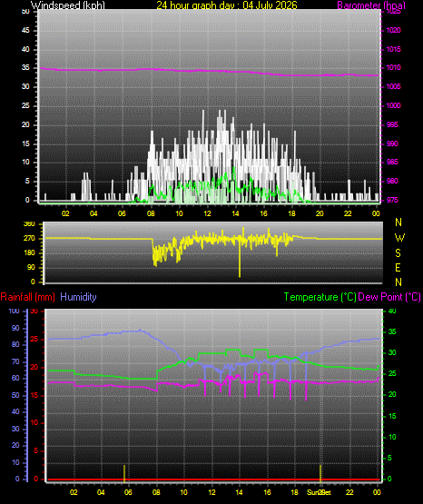Click the top "N" compass letter above W
The width and height of the screenshot is (423, 504).
[398, 222]
